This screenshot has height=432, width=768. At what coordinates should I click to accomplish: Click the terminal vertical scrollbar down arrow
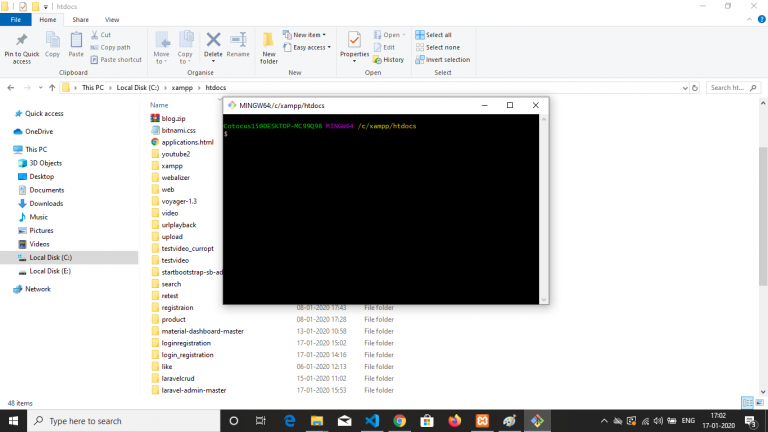coord(544,300)
